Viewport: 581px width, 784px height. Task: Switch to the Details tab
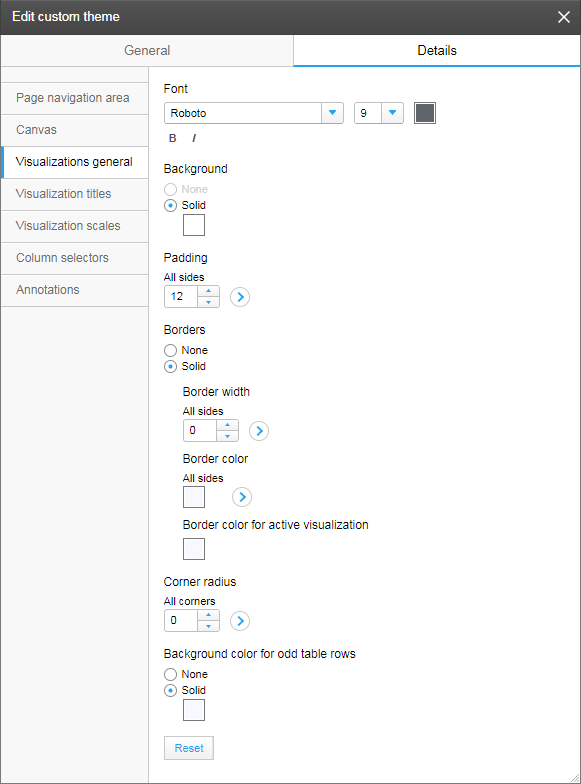(437, 50)
